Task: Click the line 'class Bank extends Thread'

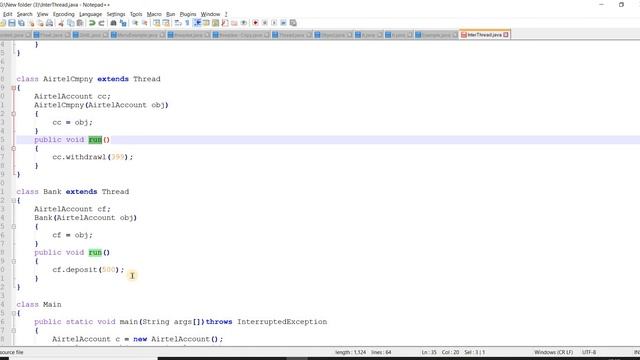Action: click(x=73, y=192)
